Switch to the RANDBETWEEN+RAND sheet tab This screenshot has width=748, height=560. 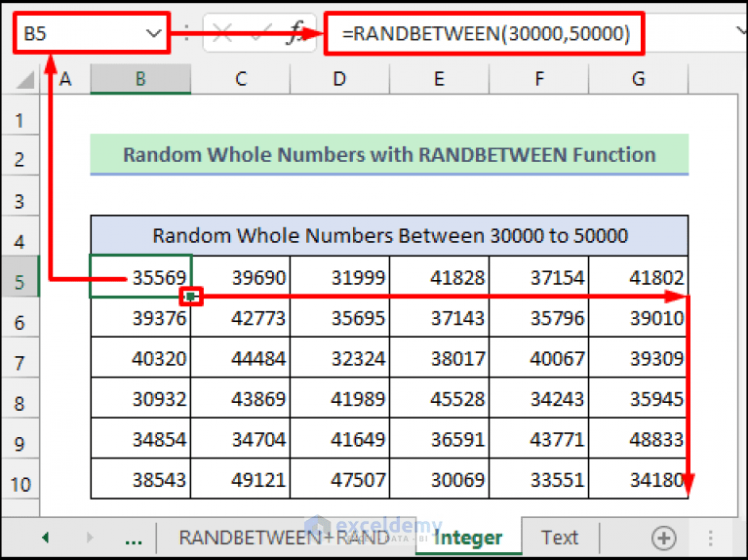pos(285,538)
